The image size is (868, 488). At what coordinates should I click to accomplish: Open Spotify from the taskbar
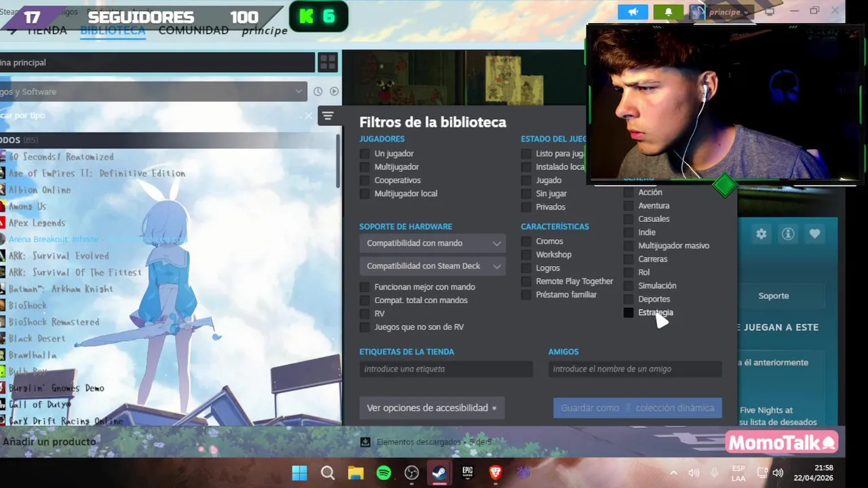pos(384,472)
